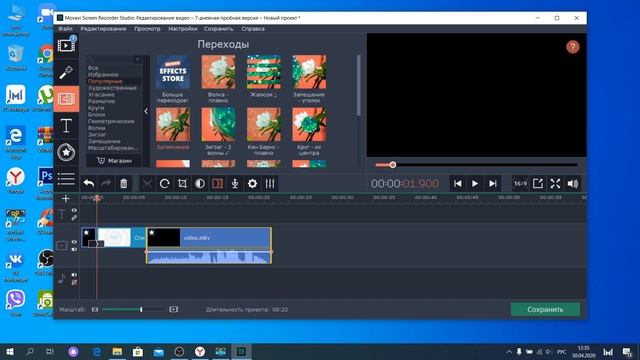Open Color adjustments

pos(200,184)
